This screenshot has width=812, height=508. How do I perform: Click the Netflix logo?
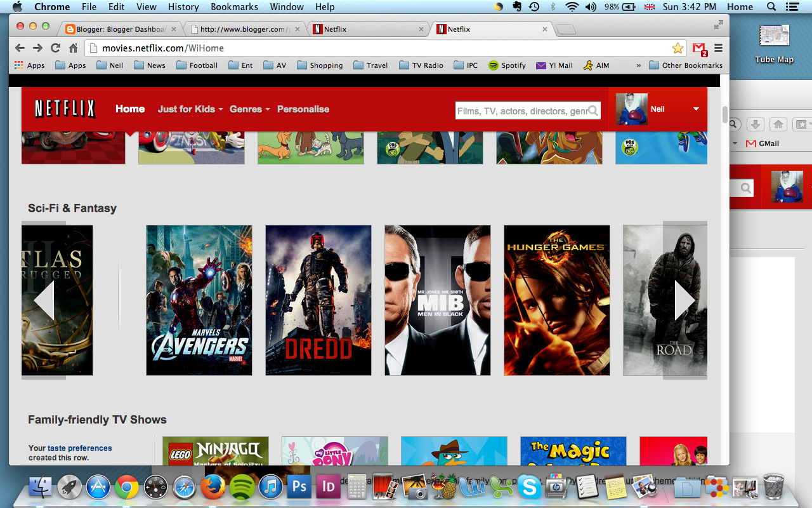[x=65, y=109]
